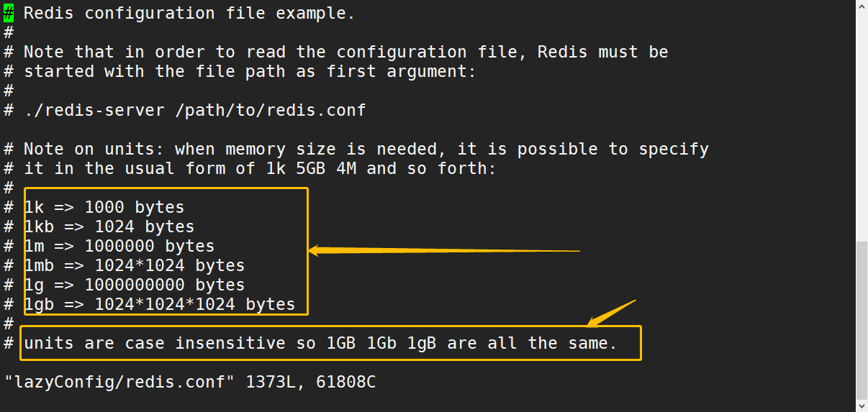Click the heading "Redis configuration file example."
The width and height of the screenshot is (868, 412).
click(190, 13)
